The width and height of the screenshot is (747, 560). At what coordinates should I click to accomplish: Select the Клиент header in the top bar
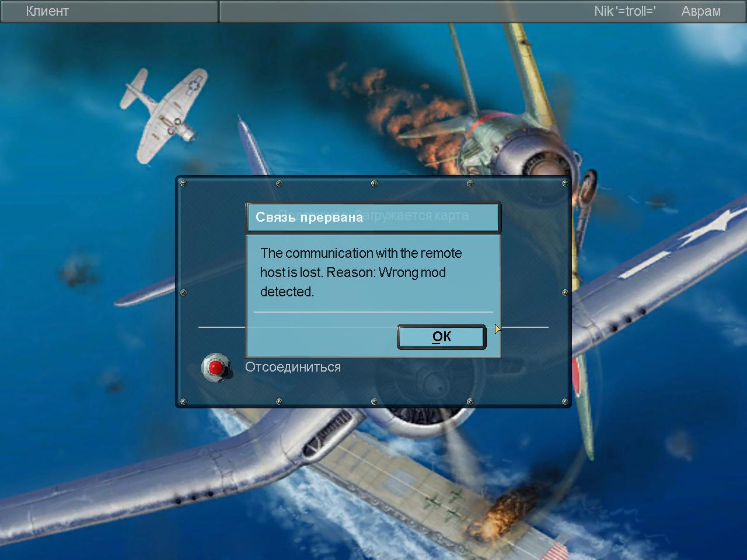pyautogui.click(x=47, y=11)
